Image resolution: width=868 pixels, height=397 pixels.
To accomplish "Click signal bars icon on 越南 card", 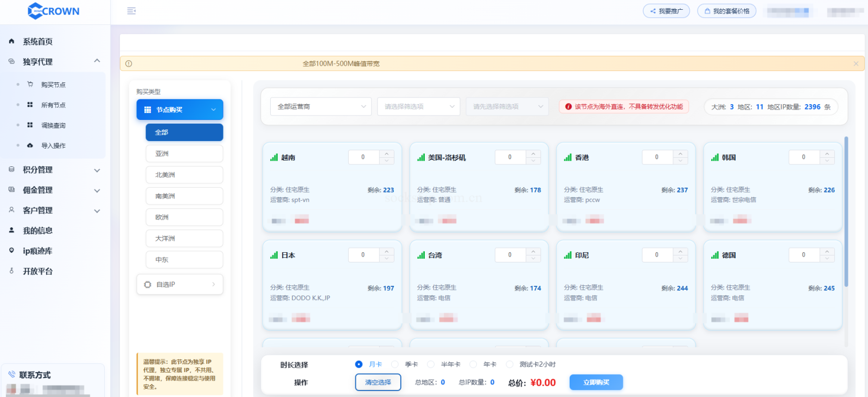I will pos(274,157).
